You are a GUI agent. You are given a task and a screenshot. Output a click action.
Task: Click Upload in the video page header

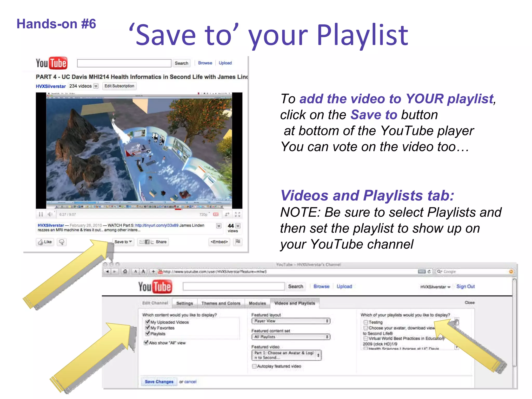225,63
